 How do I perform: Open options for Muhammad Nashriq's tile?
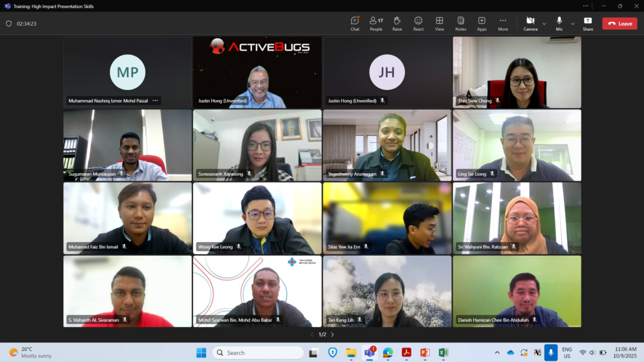(155, 101)
